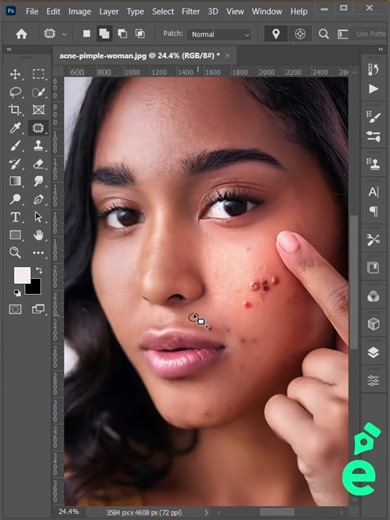Open the foreground color swatch
The height and width of the screenshot is (520, 390).
pos(22,275)
